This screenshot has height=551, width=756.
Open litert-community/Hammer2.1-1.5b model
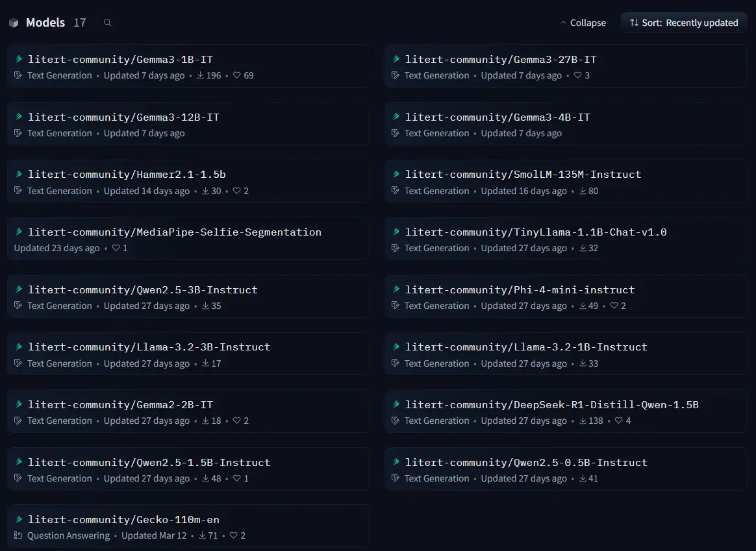pos(188,181)
